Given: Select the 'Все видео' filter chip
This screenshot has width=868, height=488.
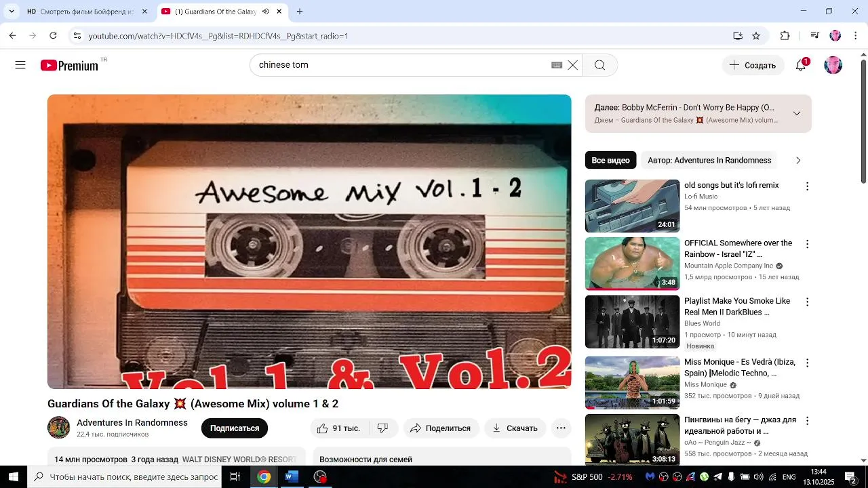Looking at the screenshot, I should tap(610, 161).
